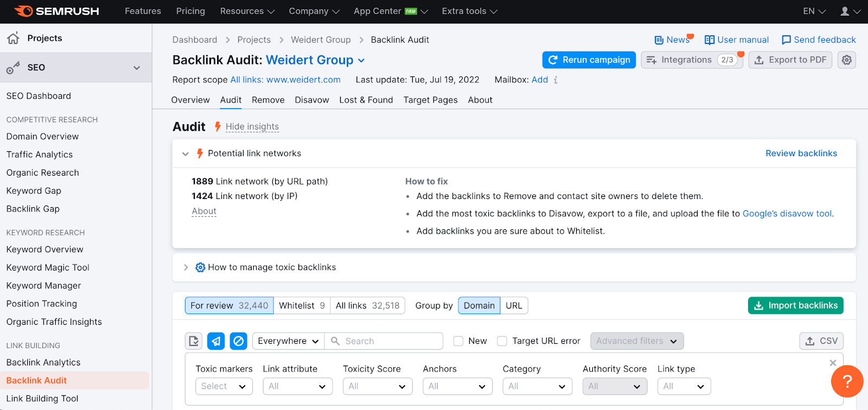
Task: Open settings gear next to Export to PDF
Action: pos(846,60)
